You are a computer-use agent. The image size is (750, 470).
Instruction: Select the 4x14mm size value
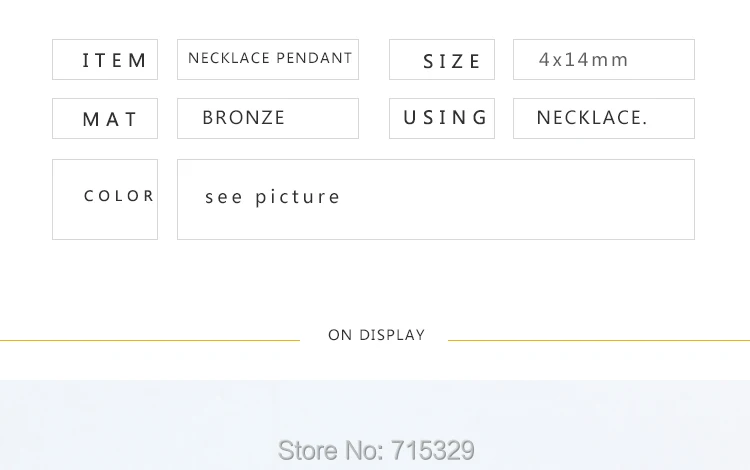pos(604,60)
